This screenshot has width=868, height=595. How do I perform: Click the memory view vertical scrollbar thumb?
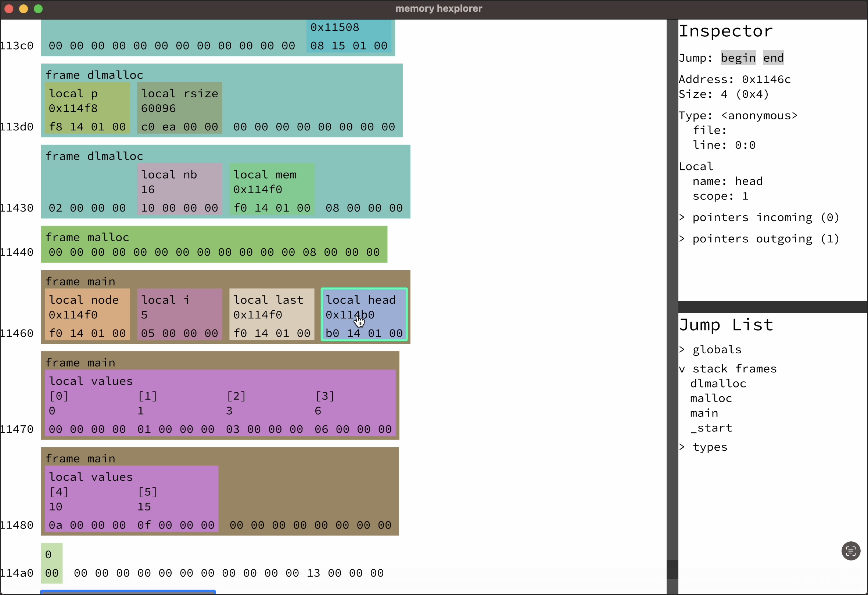tap(672, 569)
